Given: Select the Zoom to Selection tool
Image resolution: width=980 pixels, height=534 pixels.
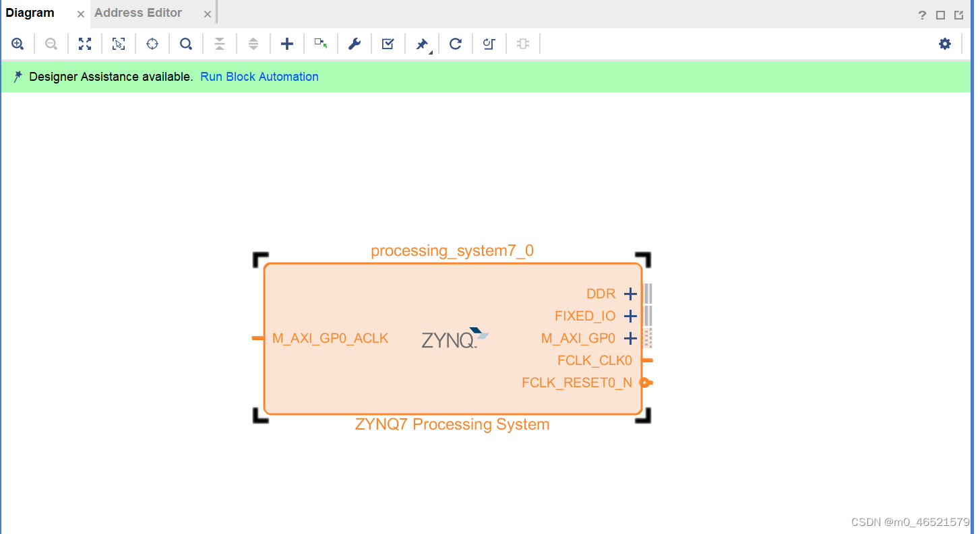Looking at the screenshot, I should point(119,43).
